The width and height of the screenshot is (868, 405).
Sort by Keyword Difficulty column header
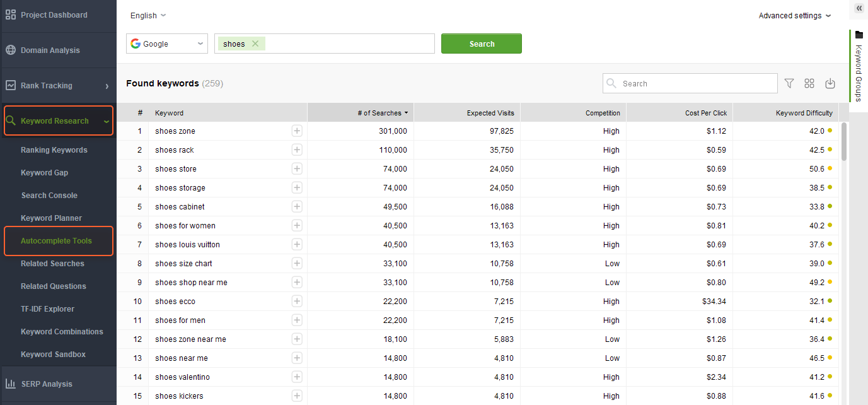pyautogui.click(x=786, y=113)
